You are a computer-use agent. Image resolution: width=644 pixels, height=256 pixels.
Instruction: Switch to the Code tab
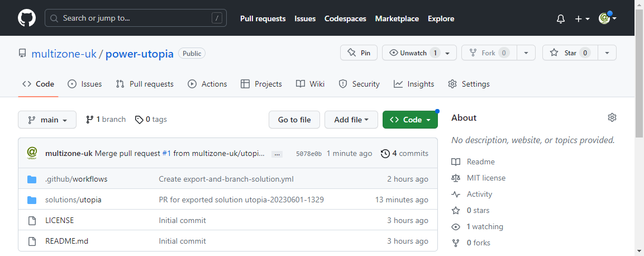[x=38, y=84]
